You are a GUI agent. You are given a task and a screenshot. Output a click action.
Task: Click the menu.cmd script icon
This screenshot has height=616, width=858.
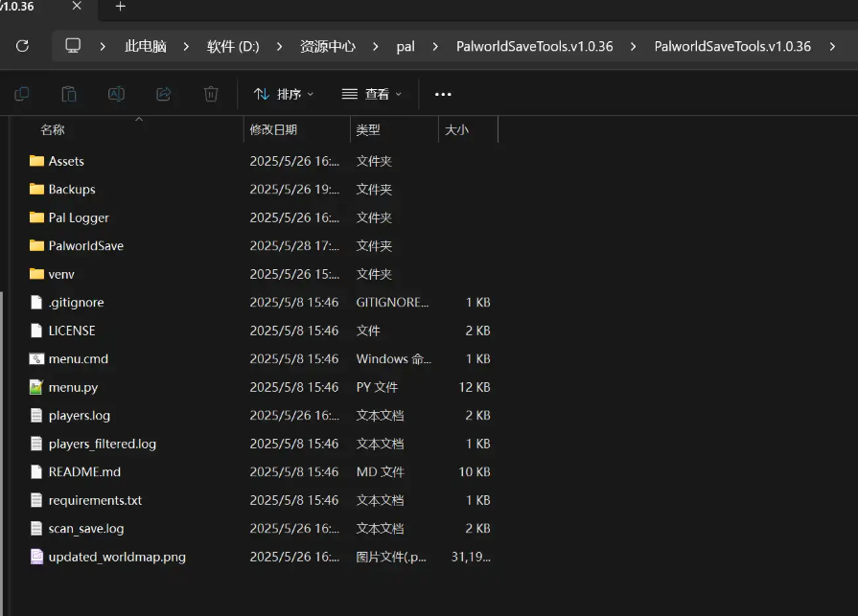[36, 359]
